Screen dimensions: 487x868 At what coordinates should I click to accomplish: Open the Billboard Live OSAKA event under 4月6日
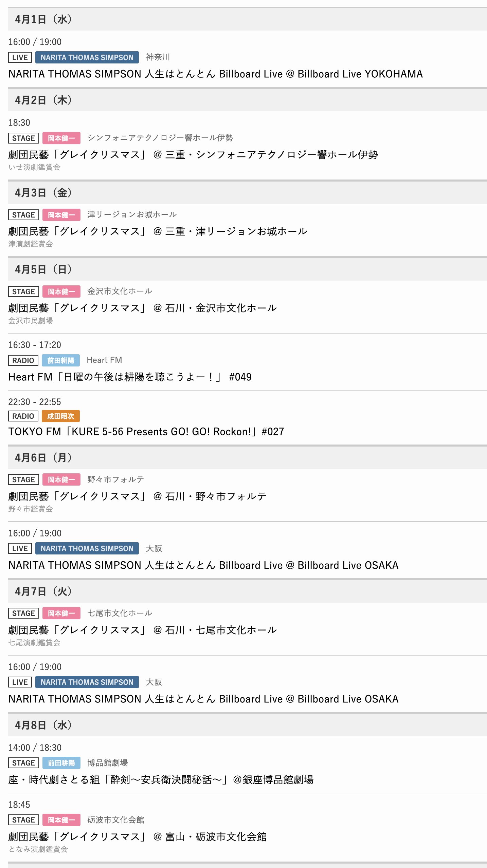pos(203,565)
